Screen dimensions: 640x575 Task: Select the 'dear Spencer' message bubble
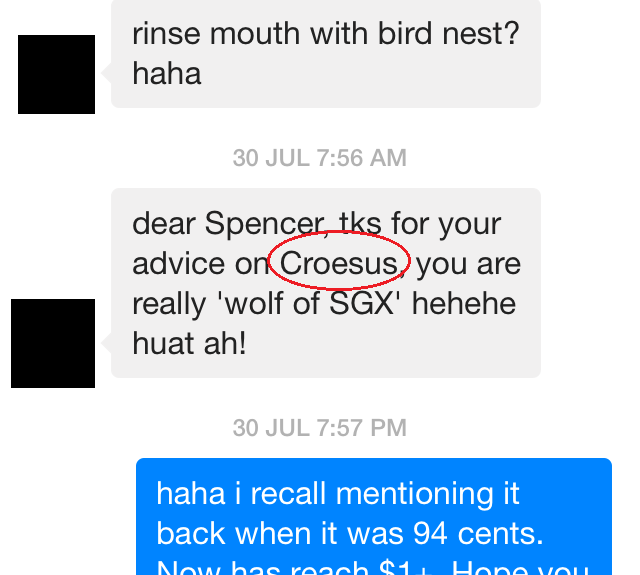point(326,283)
